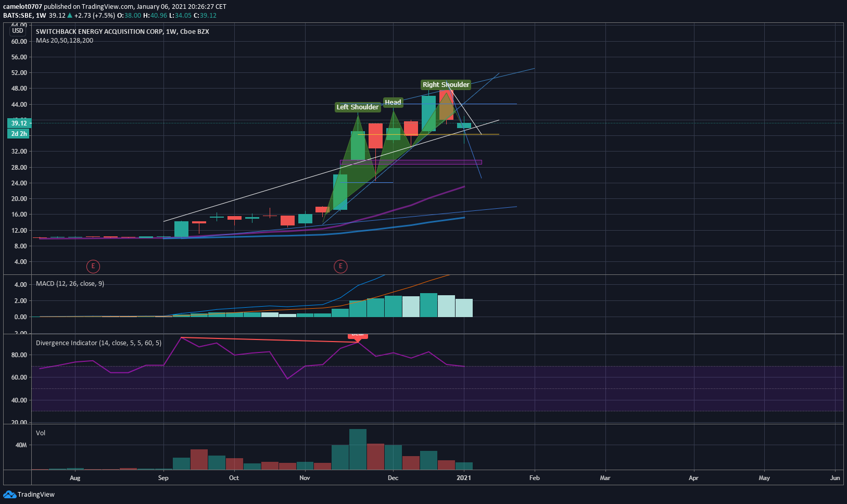This screenshot has height=504, width=847.
Task: Click the earnings E marker near August
Action: (x=93, y=267)
